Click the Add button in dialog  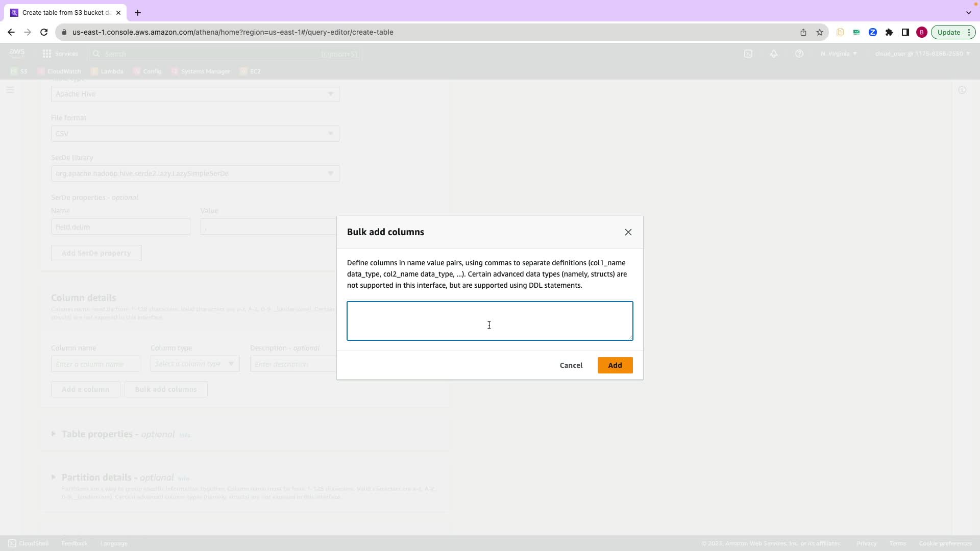(615, 365)
